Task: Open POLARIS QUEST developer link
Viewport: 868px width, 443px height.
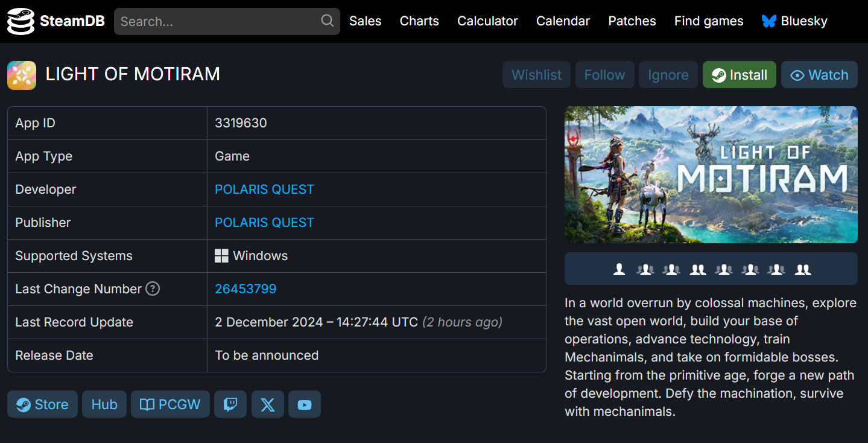Action: click(264, 190)
